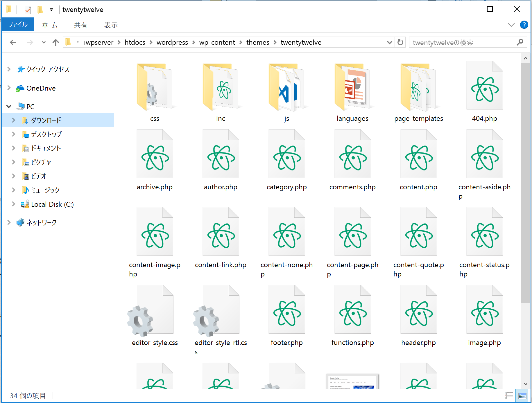532x403 pixels.
Task: Select the header.php file icon
Action: point(418,309)
